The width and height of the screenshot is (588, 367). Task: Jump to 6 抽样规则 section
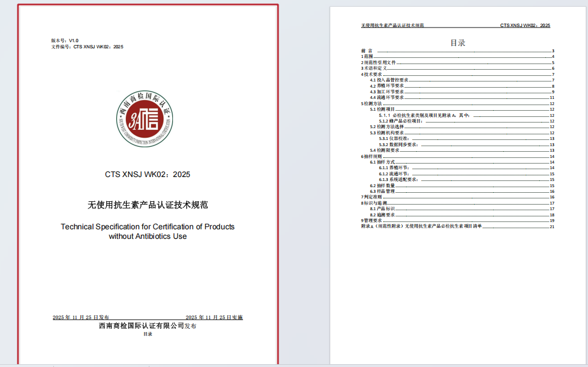click(x=372, y=156)
